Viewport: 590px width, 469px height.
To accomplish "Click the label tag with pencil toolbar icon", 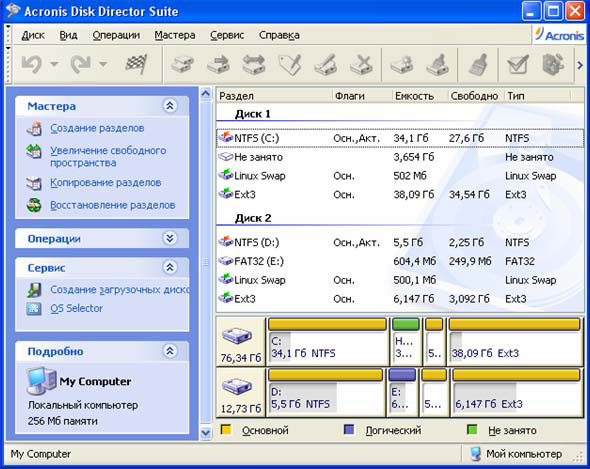I will point(290,64).
